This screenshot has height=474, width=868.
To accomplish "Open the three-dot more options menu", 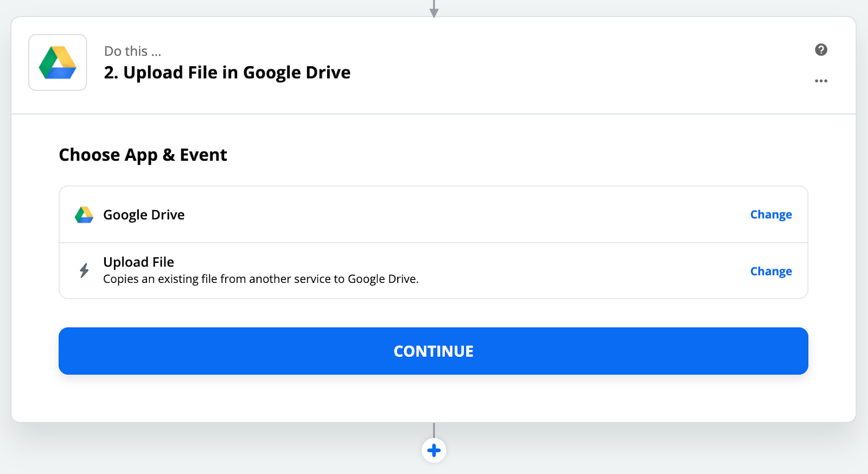I will (x=821, y=81).
